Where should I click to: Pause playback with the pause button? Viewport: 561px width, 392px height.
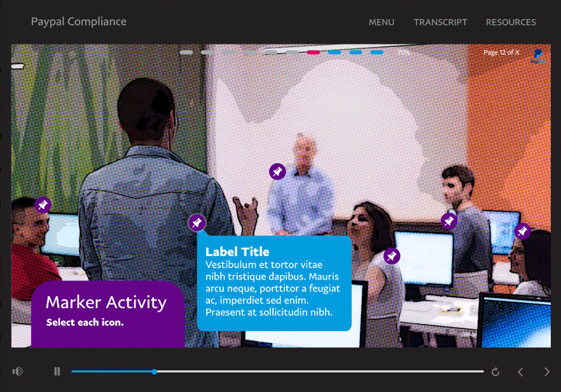[x=57, y=372]
